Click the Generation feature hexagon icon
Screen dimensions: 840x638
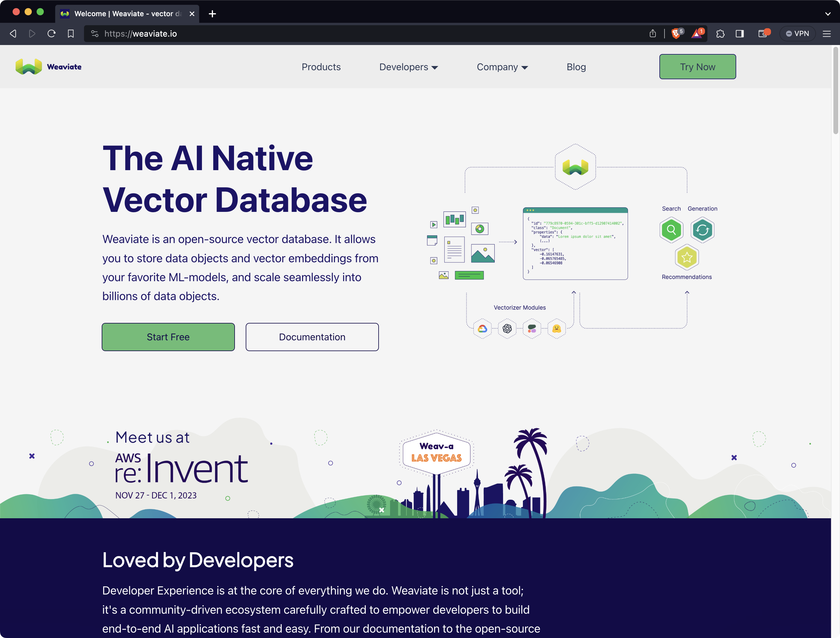702,230
